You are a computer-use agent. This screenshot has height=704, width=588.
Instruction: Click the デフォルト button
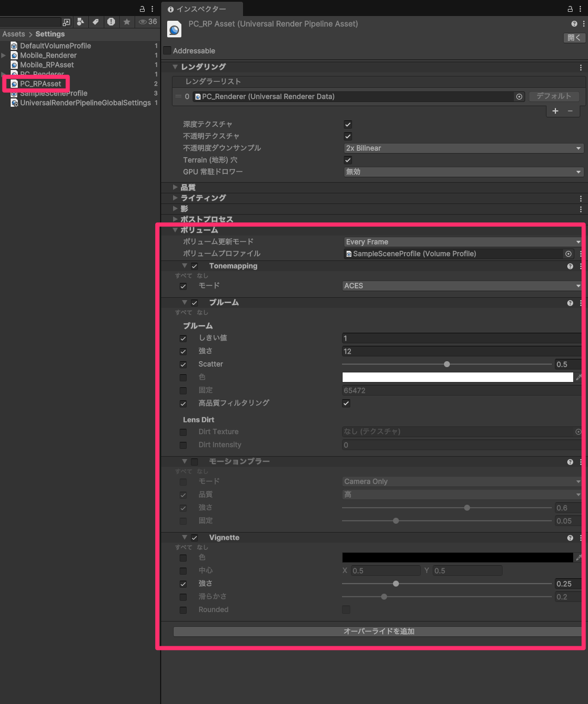554,96
